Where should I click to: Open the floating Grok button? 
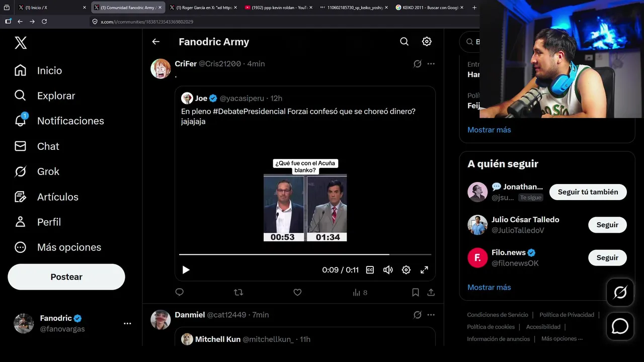click(620, 292)
